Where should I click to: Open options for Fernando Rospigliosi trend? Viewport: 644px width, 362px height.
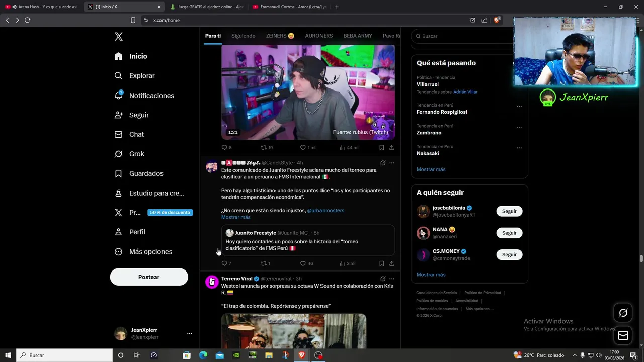coord(519,107)
